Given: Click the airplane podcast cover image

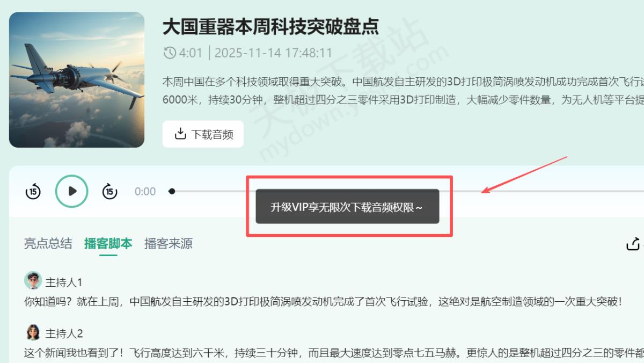Looking at the screenshot, I should pos(77,79).
